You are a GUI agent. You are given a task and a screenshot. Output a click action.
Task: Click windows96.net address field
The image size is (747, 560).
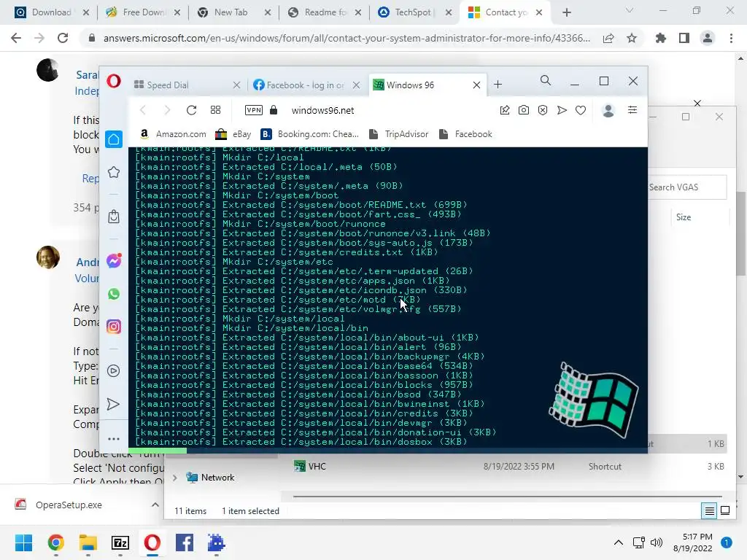[322, 111]
